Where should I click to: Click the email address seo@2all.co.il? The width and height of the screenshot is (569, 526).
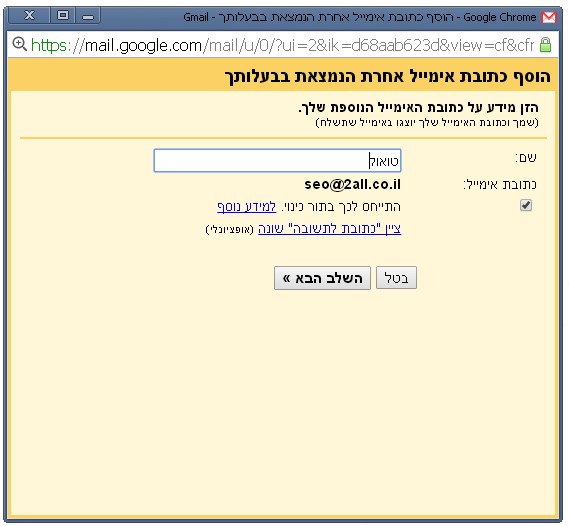tap(353, 184)
